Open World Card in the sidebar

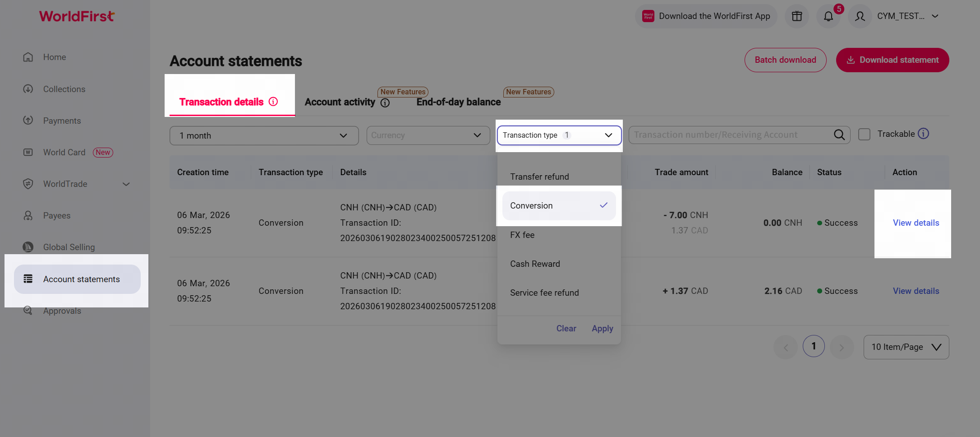[x=64, y=153]
